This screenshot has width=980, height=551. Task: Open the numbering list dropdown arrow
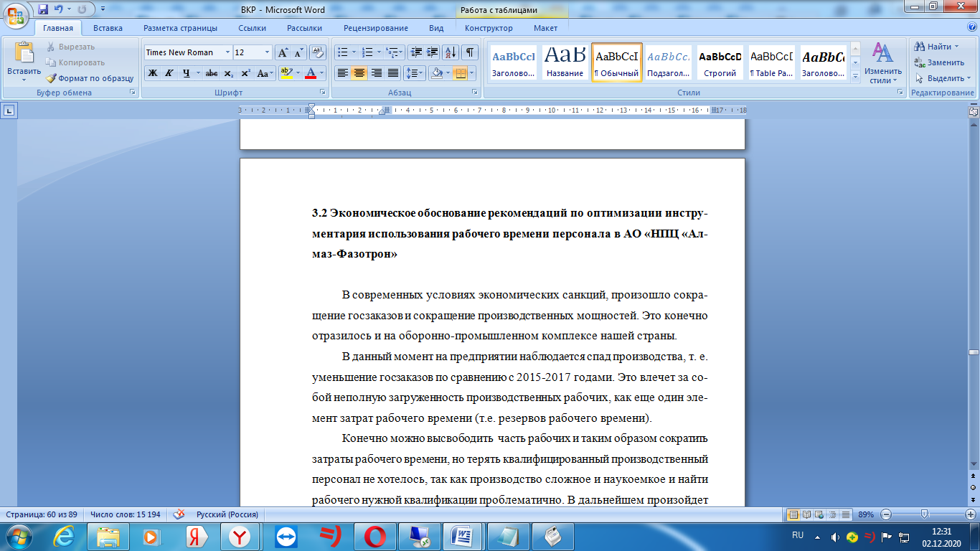[379, 52]
